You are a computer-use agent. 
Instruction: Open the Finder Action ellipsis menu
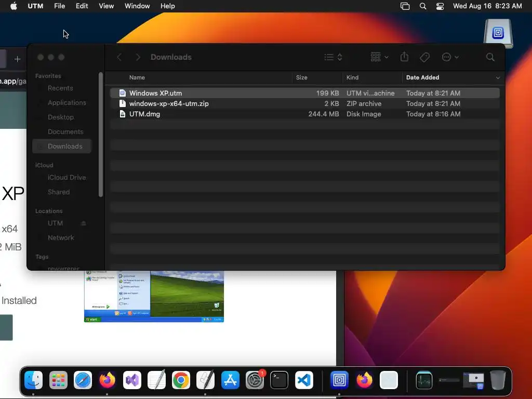450,57
